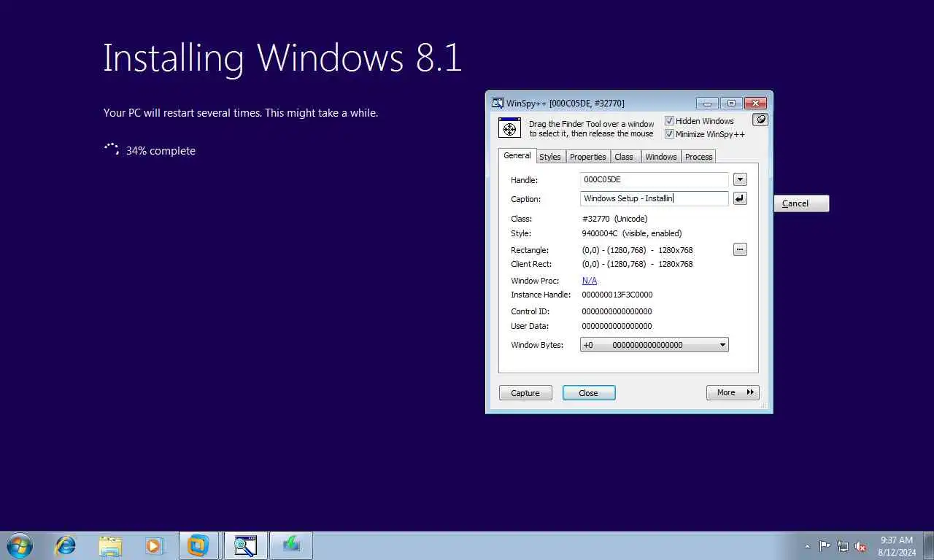
Task: Open the Properties tab
Action: pyautogui.click(x=588, y=157)
